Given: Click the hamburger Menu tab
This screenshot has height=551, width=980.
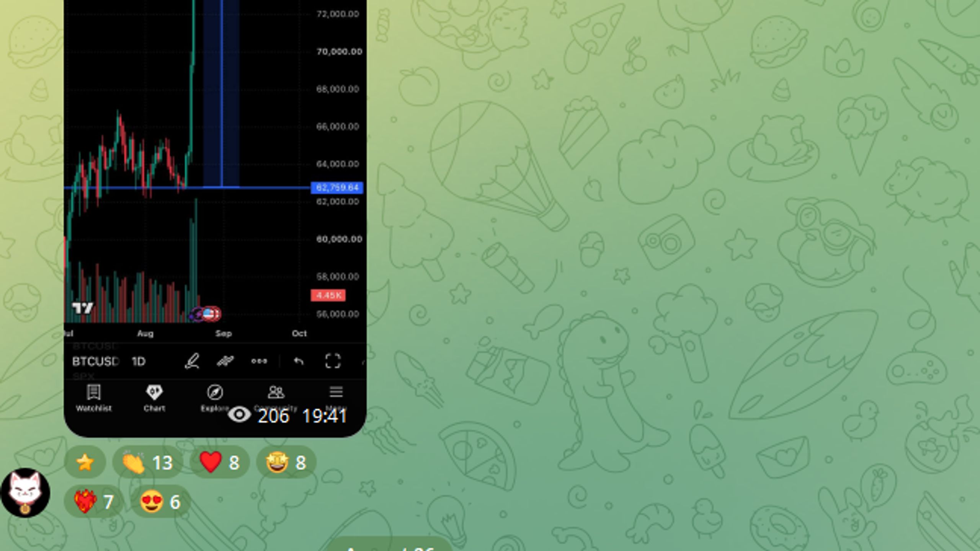Looking at the screenshot, I should (336, 399).
